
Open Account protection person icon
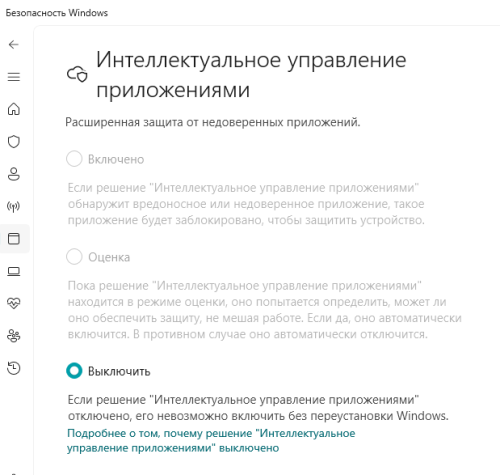14,174
